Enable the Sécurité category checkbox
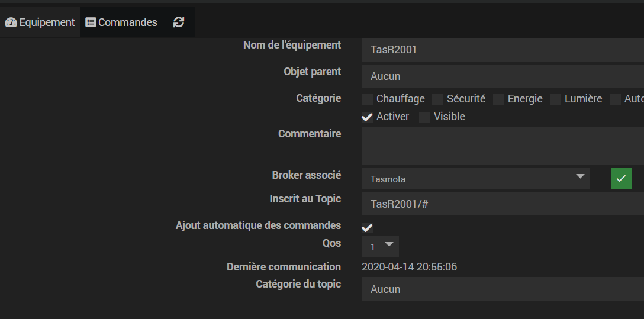 pos(438,99)
